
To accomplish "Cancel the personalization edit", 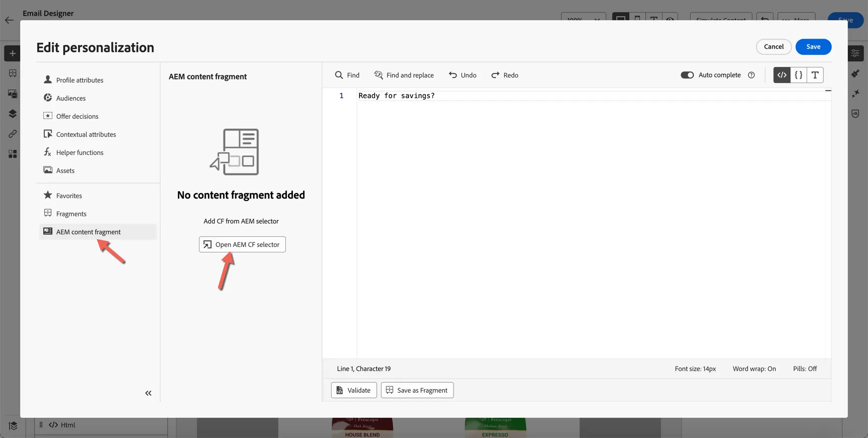I will pyautogui.click(x=774, y=47).
